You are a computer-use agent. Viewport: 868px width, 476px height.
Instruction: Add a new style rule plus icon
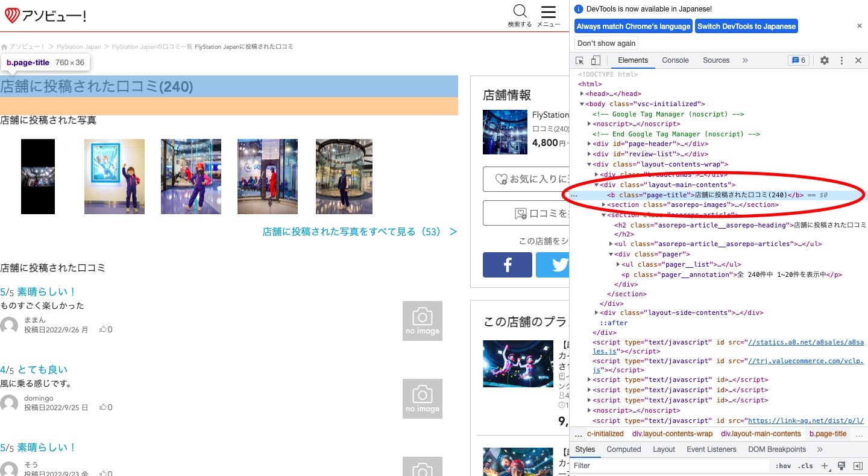(x=825, y=466)
